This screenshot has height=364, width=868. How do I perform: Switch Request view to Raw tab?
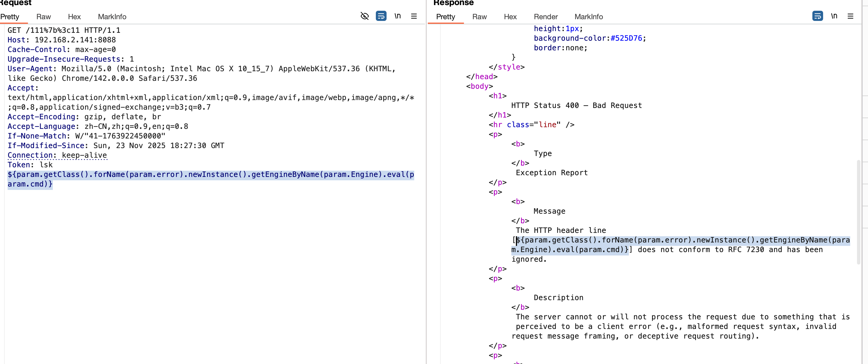43,16
